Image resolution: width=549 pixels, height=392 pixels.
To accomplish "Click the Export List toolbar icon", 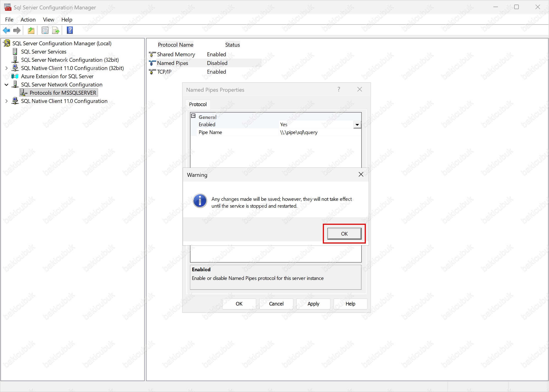I will point(56,30).
